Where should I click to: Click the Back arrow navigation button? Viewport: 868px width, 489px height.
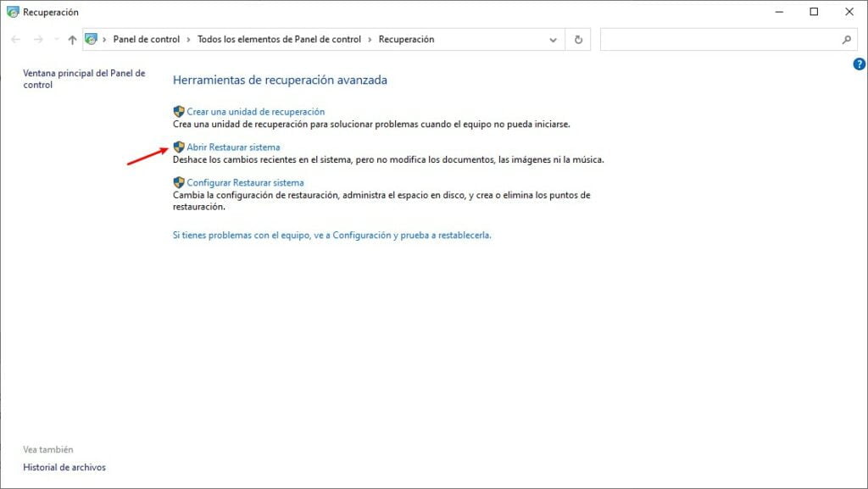tap(15, 40)
